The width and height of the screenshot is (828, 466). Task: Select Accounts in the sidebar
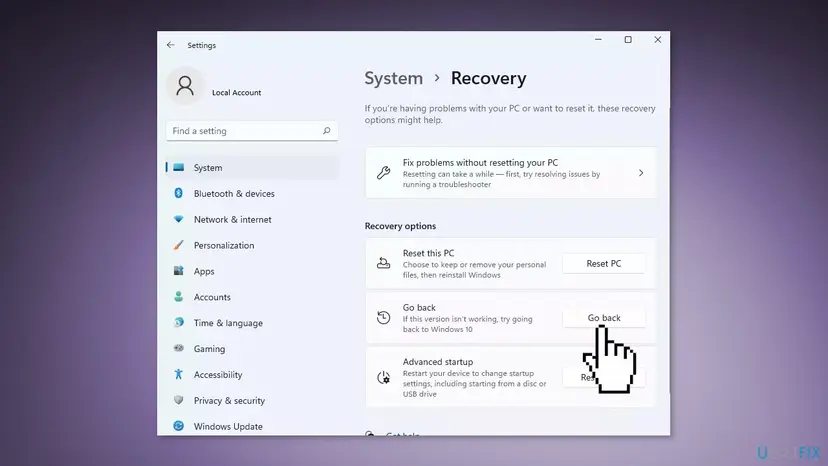(251, 297)
